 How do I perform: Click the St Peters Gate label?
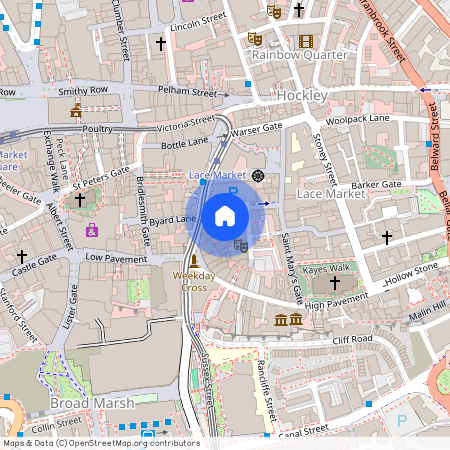[x=101, y=178]
